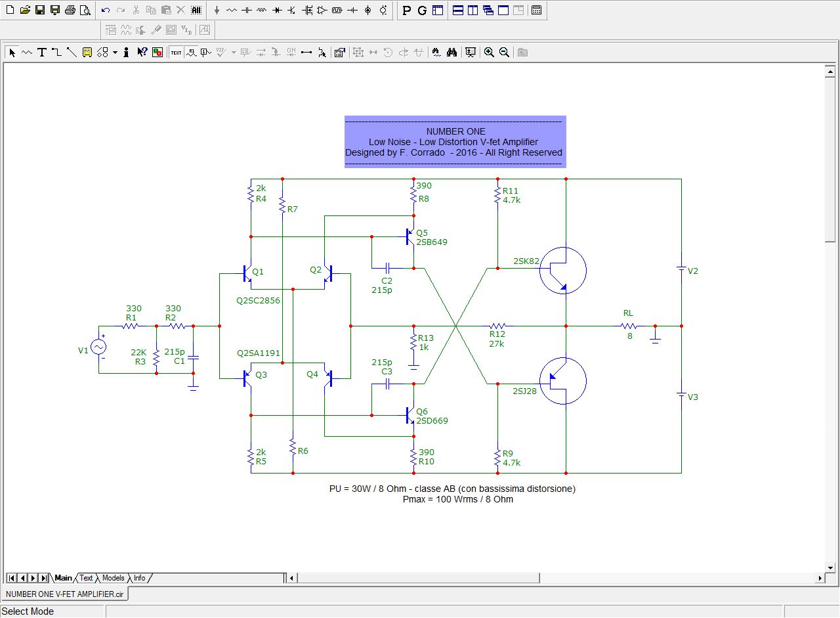Click the vertical scrollbar down arrow
Viewport: 840px width, 618px height.
[829, 567]
